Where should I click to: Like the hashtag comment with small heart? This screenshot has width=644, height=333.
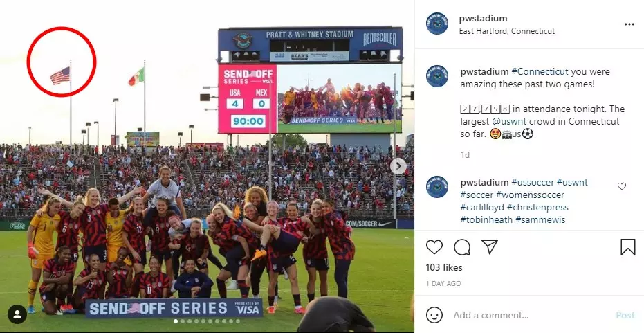622,186
